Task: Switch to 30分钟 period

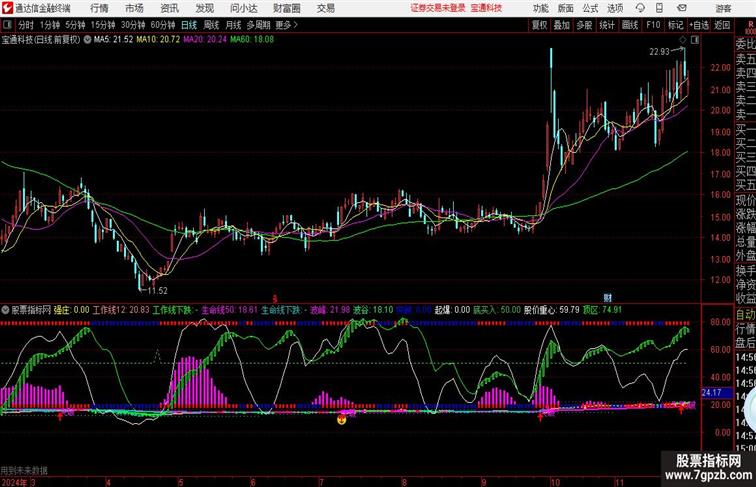Action: pos(133,25)
